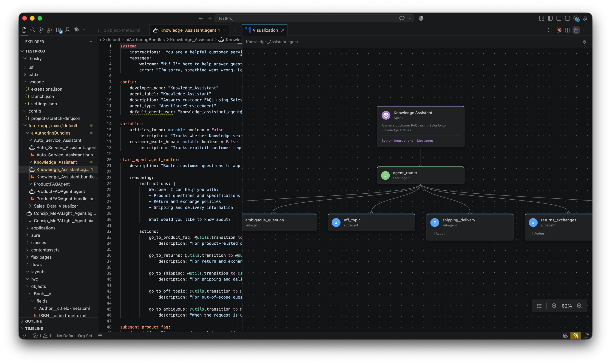Open more actions for the left editor group

pos(234,30)
